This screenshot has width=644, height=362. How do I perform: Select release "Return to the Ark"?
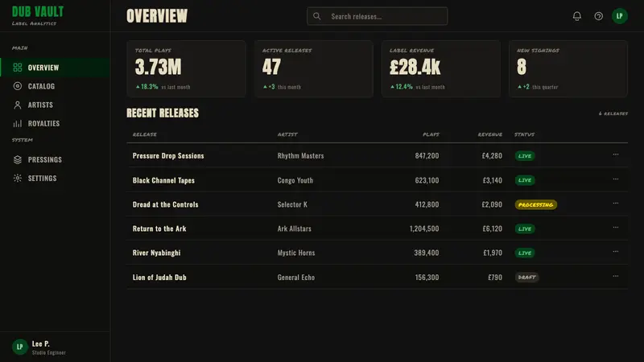click(159, 228)
